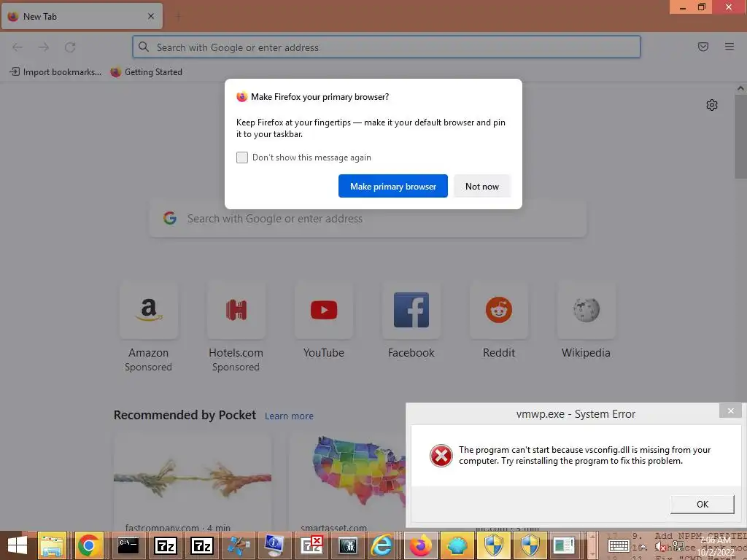Open the Getting Started bookmark
The height and width of the screenshot is (560, 747).
[146, 72]
